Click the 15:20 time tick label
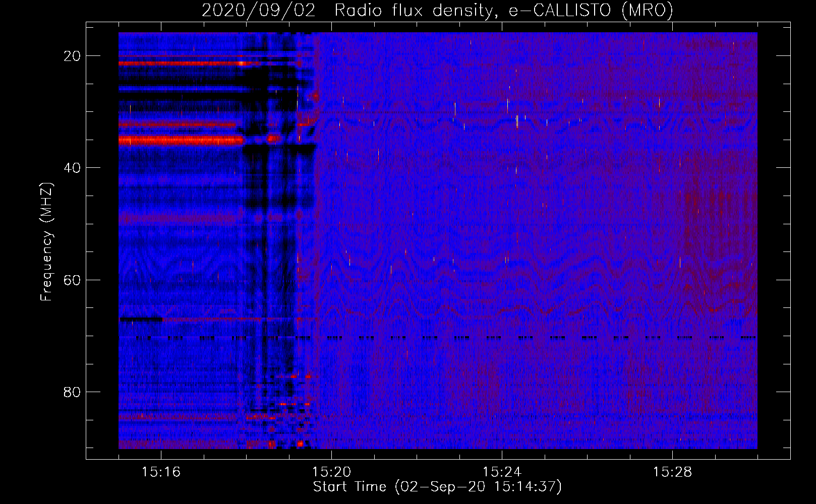 pyautogui.click(x=331, y=472)
